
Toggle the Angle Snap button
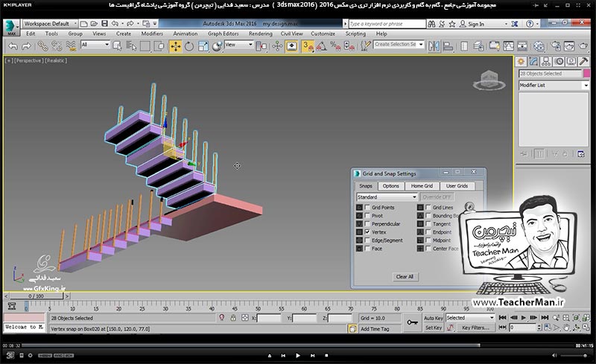click(x=322, y=46)
